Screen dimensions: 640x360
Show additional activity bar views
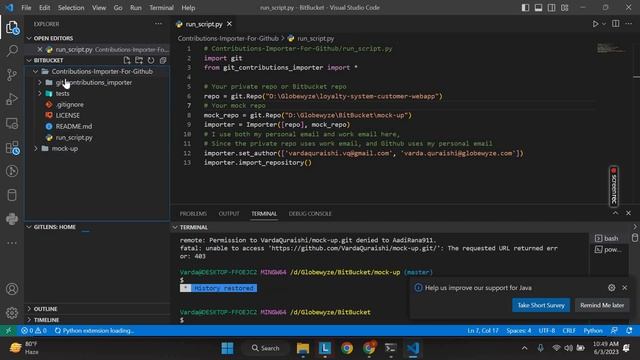[x=12, y=243]
